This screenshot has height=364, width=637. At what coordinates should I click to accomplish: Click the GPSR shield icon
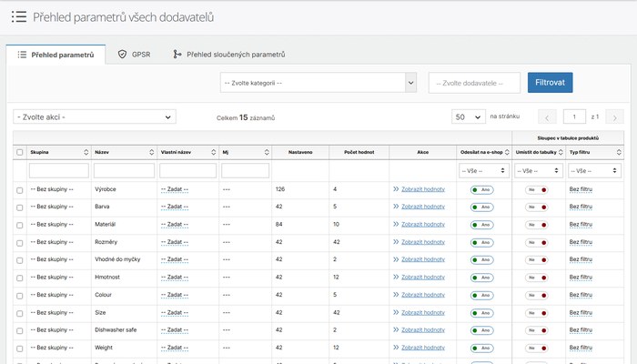pos(122,54)
